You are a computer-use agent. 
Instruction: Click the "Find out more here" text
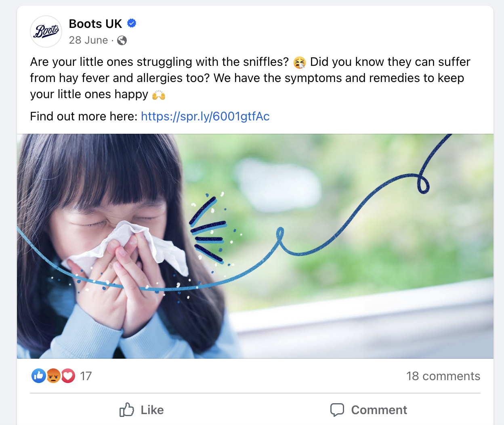(84, 116)
